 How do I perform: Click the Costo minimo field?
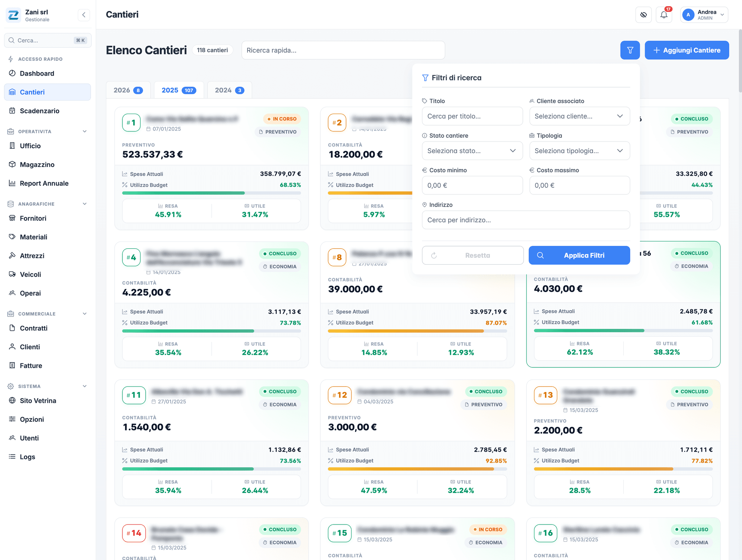472,185
